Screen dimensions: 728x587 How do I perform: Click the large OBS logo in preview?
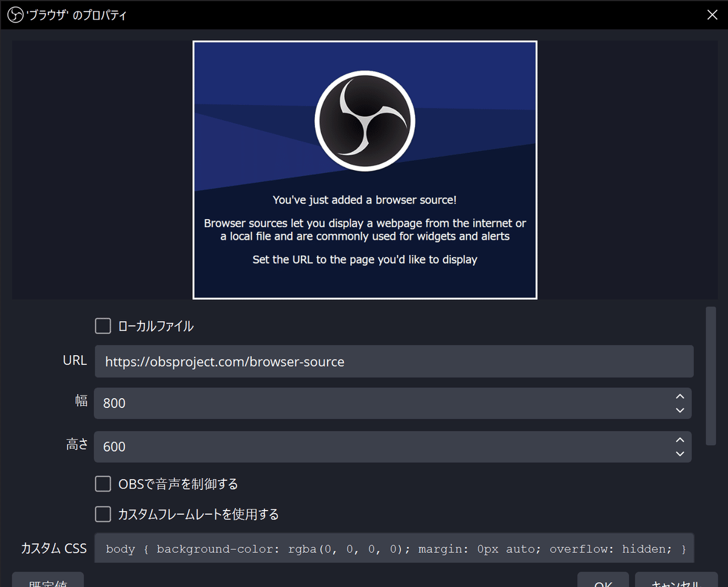[x=365, y=120]
